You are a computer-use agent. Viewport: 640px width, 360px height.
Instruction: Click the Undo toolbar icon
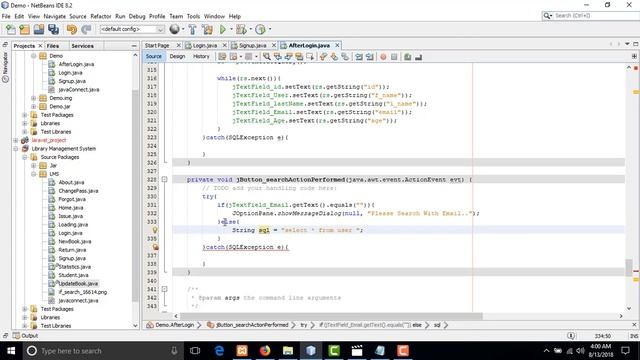point(71,29)
